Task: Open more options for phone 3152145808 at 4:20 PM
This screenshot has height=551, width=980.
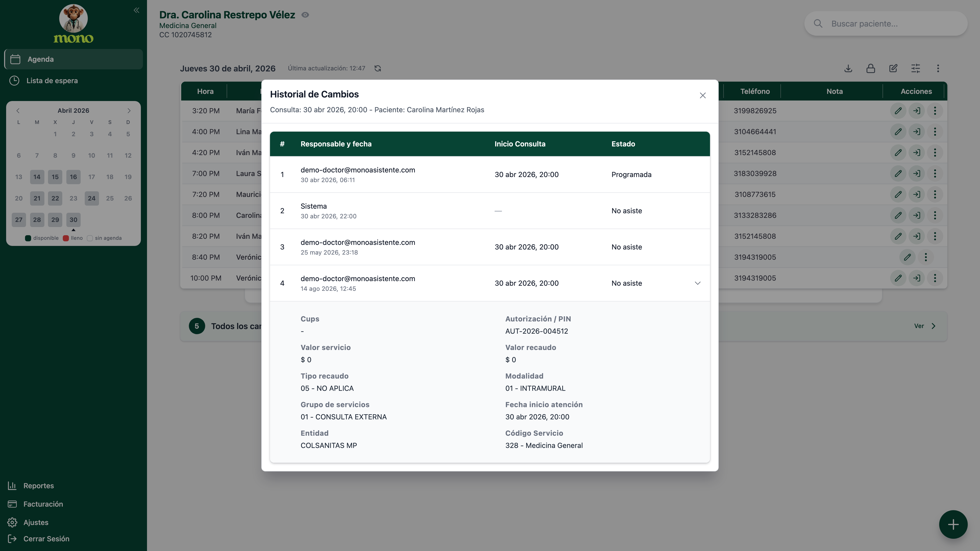Action: tap(935, 153)
